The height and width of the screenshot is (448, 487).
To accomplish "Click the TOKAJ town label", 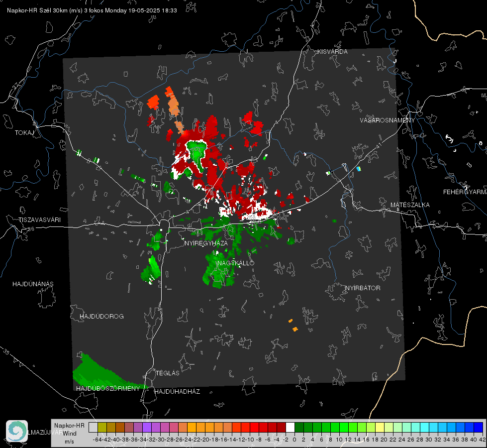I will pos(24,133).
